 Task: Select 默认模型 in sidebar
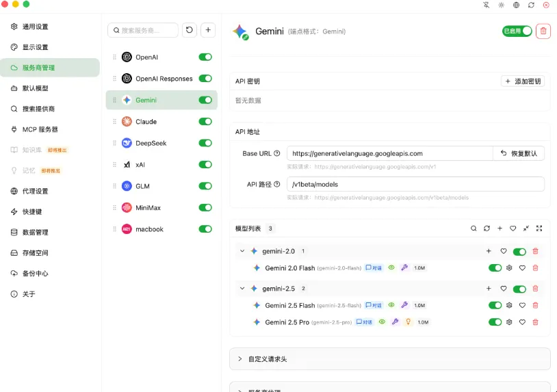[50, 88]
